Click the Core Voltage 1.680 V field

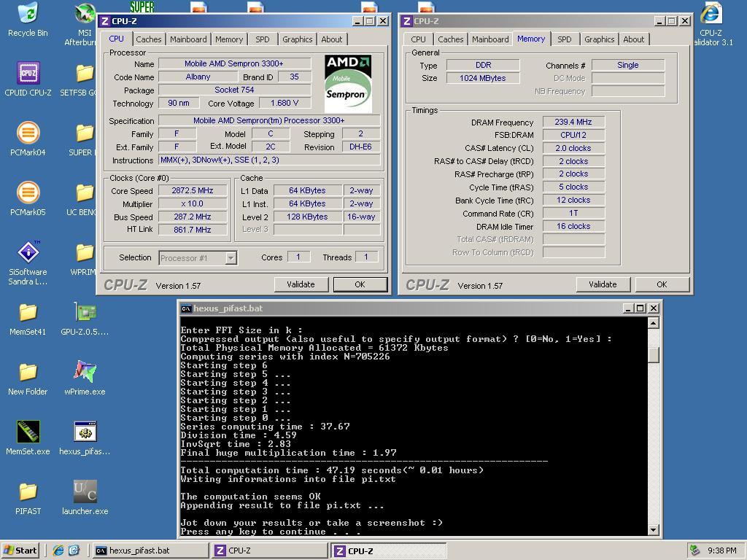click(285, 103)
